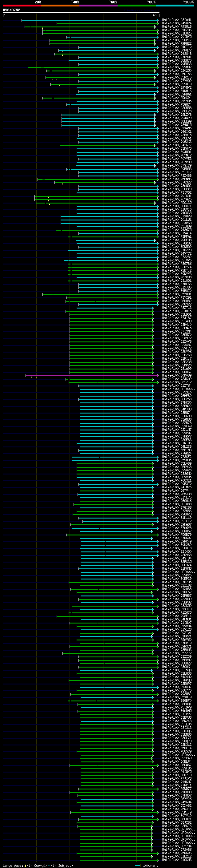
Task: Open hit UniRef100_B9GPE7
Action: coord(176,40)
